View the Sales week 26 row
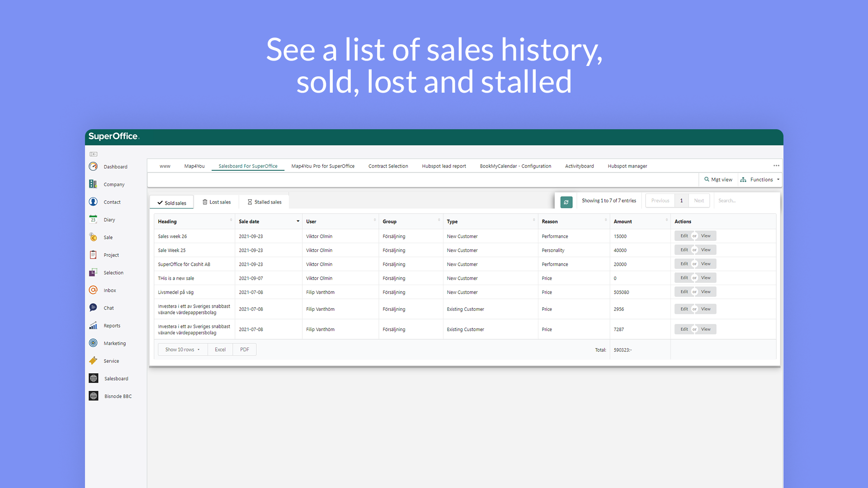 706,236
